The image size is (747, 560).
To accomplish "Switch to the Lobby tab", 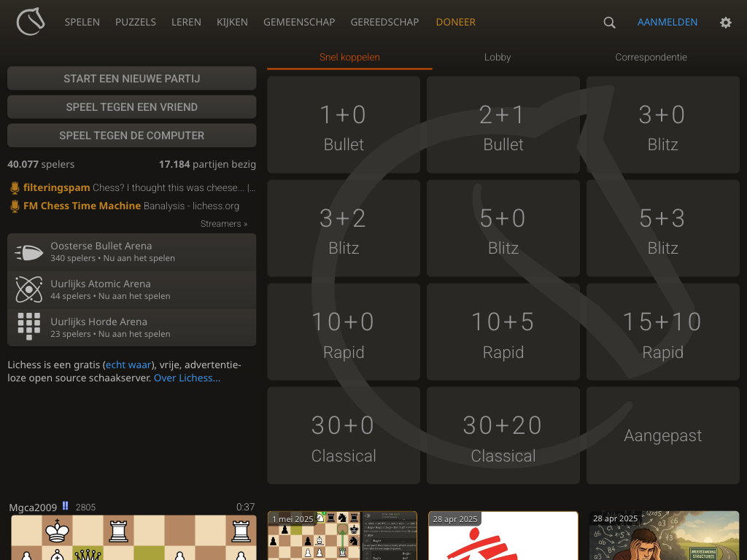I will click(x=498, y=57).
